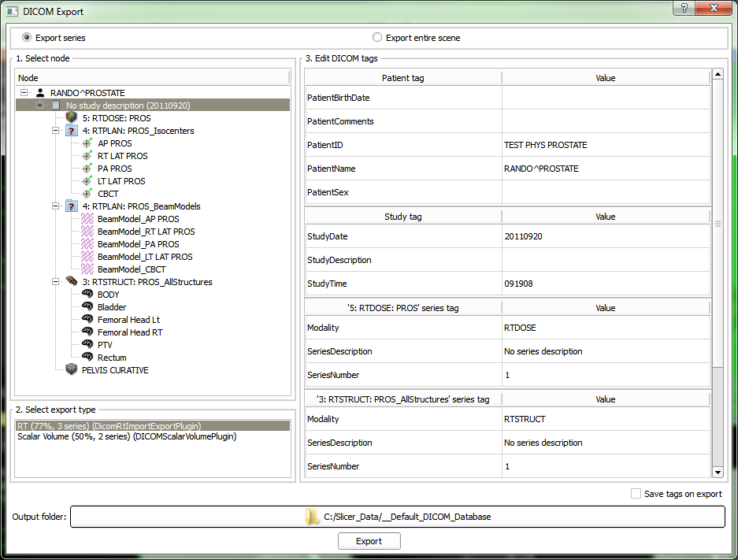Click the structure icon next to Bladder
Image resolution: width=738 pixels, height=560 pixels.
tap(87, 307)
